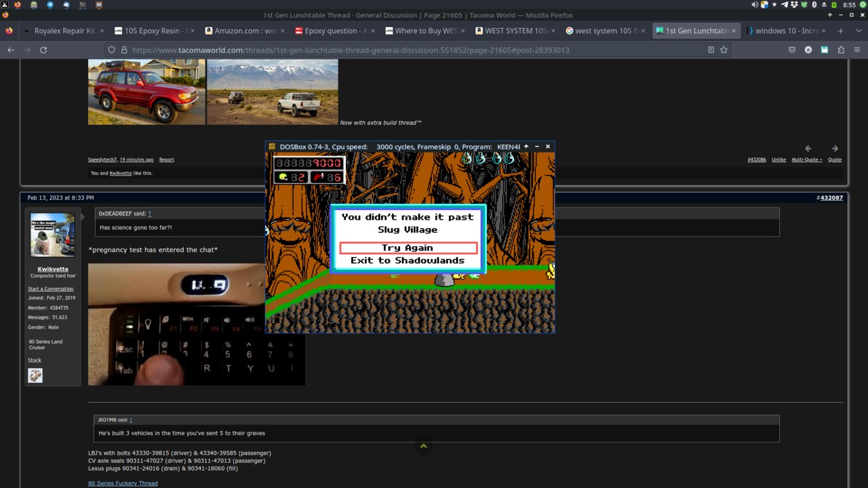This screenshot has height=488, width=868.
Task: Click the Bluetooth tray icon
Action: pyautogui.click(x=814, y=5)
